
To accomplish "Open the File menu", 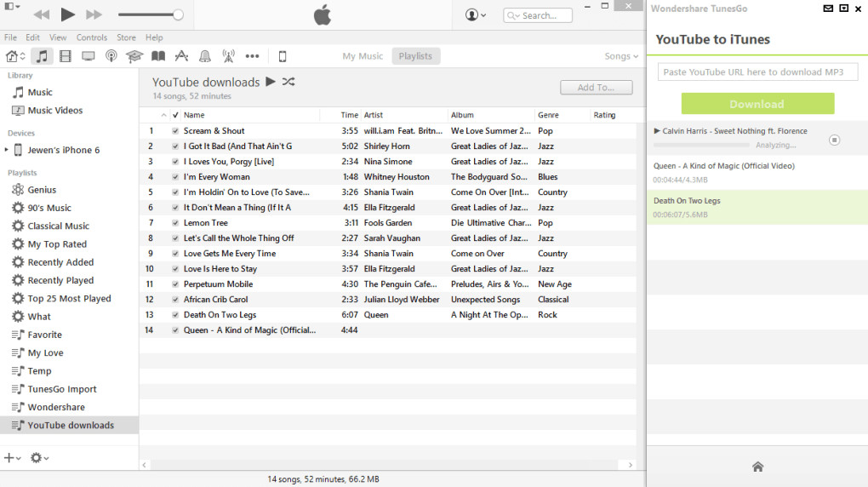I will click(10, 37).
